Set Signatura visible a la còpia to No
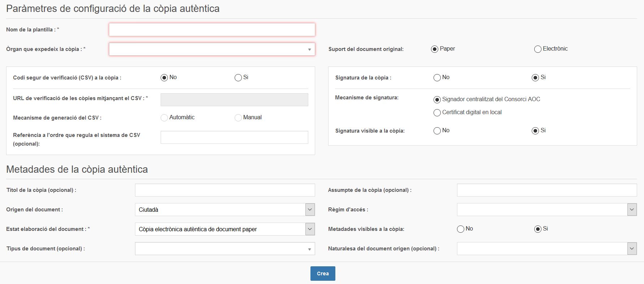The image size is (644, 284). (437, 131)
